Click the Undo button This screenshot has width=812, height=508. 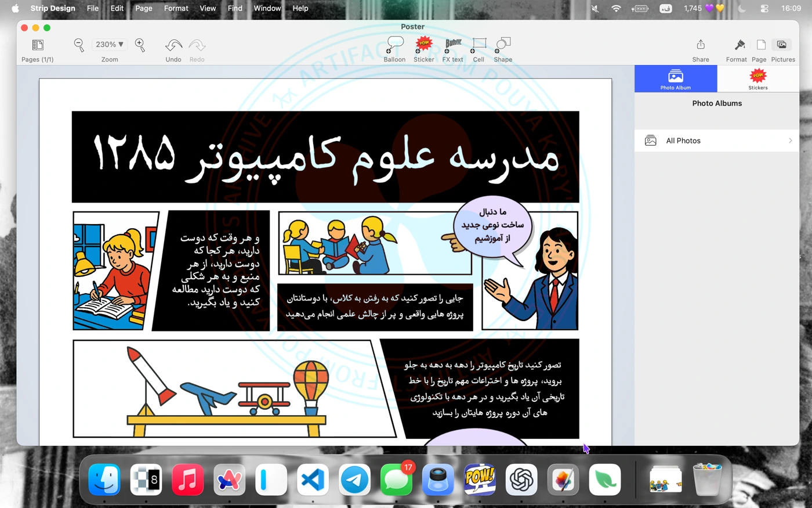[x=173, y=45]
